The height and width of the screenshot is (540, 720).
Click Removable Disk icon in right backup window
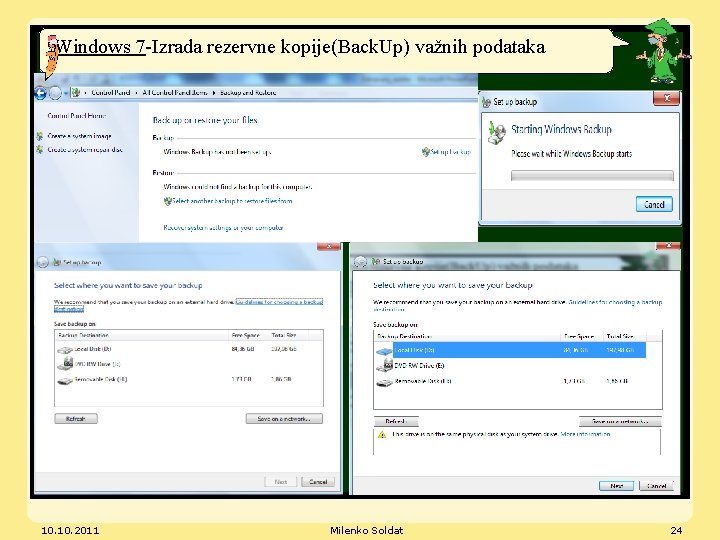[384, 382]
